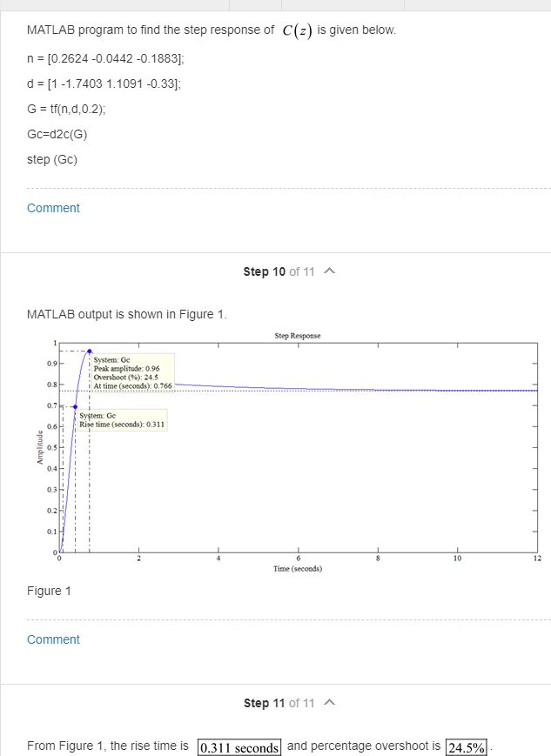
Task: Select the text MATLAB output is shown in Figure 1
Action: [127, 314]
